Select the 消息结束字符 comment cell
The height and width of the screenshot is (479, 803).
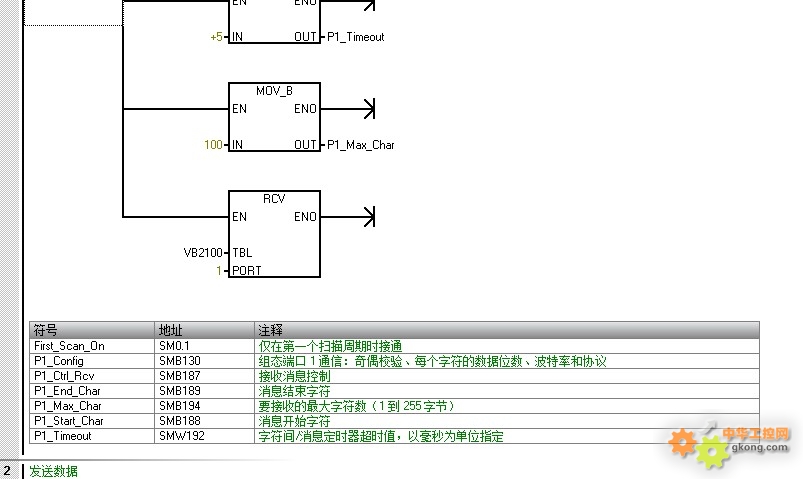tap(507, 391)
